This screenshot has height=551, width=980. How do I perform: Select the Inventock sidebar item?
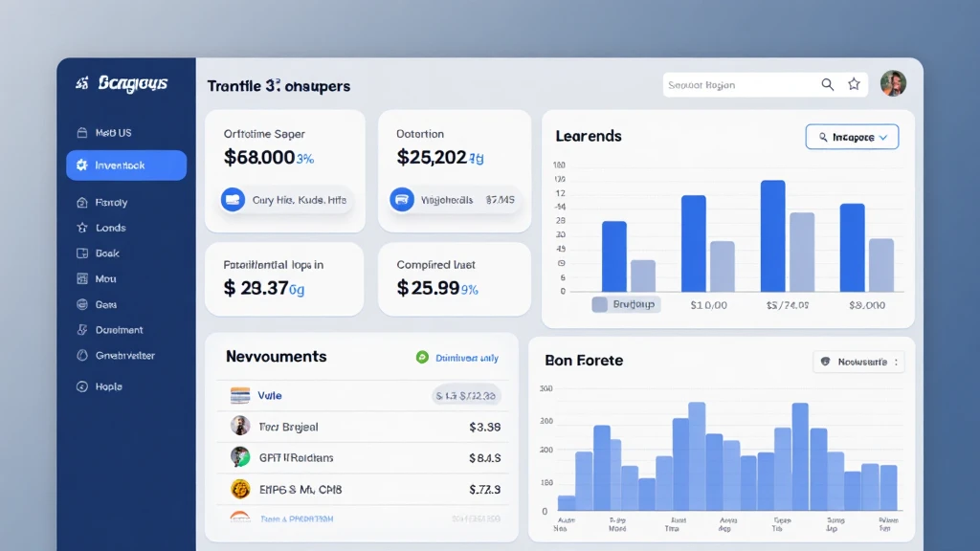(x=126, y=165)
